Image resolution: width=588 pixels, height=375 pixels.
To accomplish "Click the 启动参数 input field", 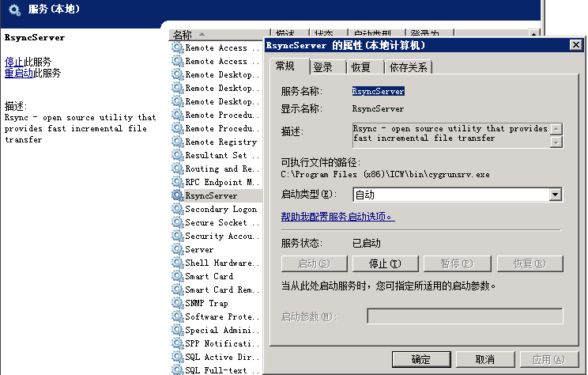I will click(465, 316).
